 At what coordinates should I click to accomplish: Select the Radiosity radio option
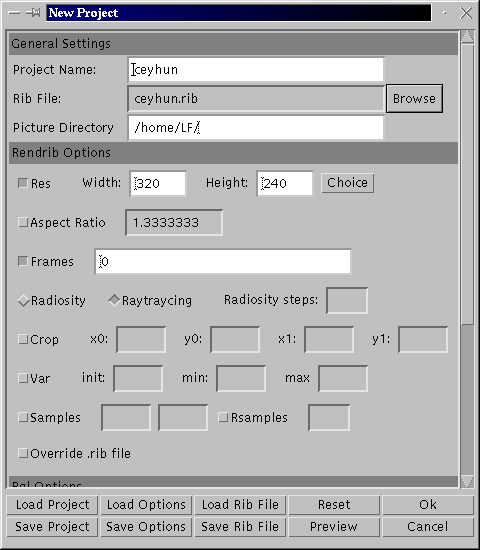point(24,301)
